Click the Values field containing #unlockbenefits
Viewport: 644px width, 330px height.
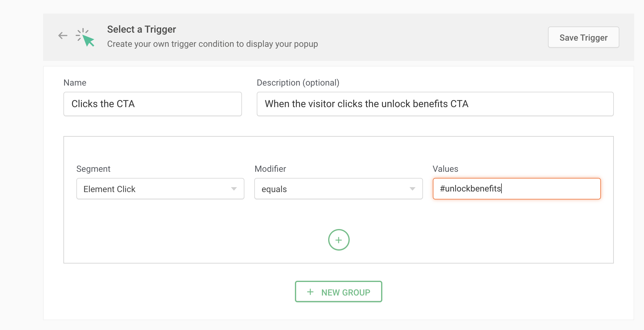click(x=516, y=189)
